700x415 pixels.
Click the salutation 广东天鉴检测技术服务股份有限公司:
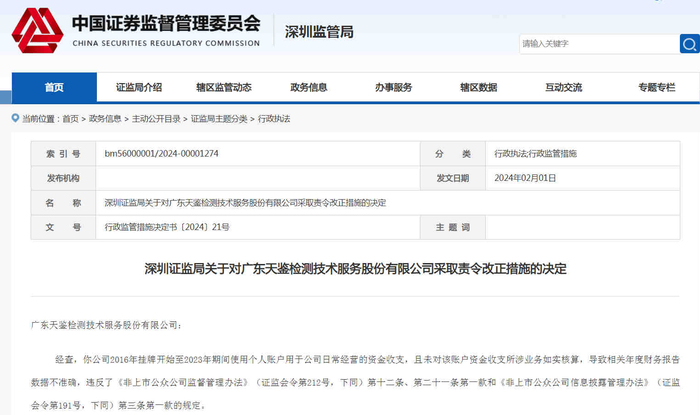point(106,325)
